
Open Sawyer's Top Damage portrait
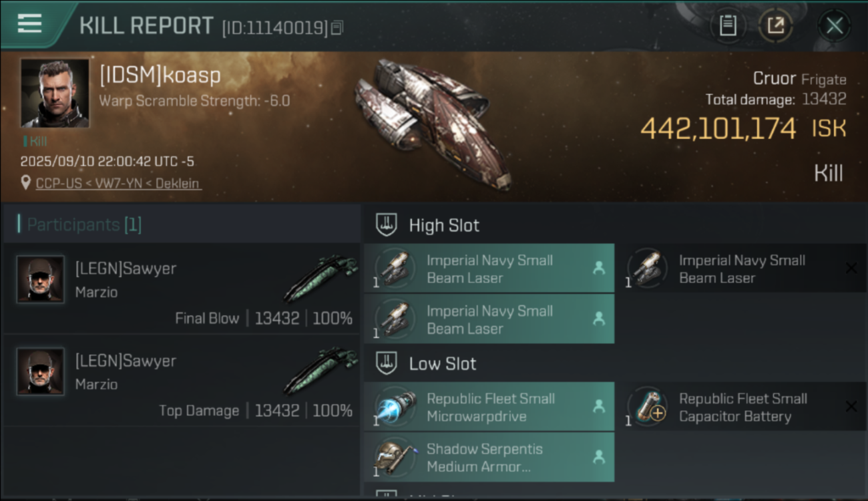(41, 371)
